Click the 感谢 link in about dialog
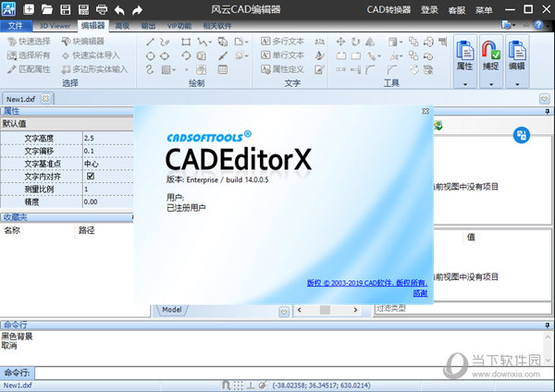Viewport: 555px width, 392px height. pyautogui.click(x=420, y=293)
